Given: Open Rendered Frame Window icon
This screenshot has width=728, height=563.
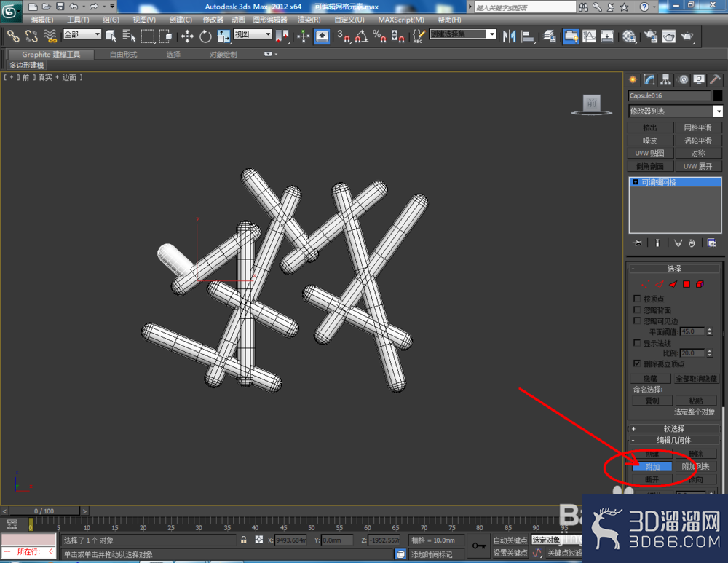Looking at the screenshot, I should click(x=669, y=36).
